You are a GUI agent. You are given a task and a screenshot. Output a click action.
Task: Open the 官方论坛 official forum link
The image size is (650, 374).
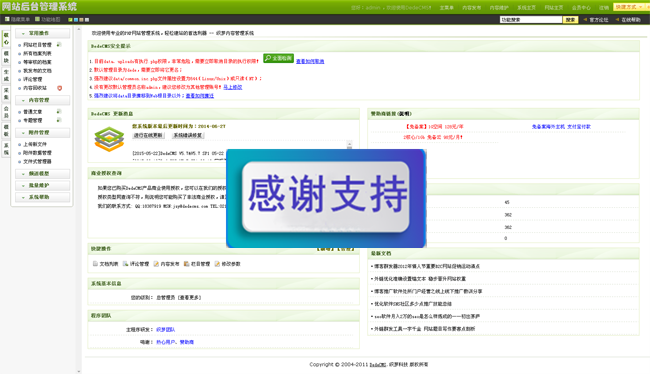pyautogui.click(x=599, y=19)
